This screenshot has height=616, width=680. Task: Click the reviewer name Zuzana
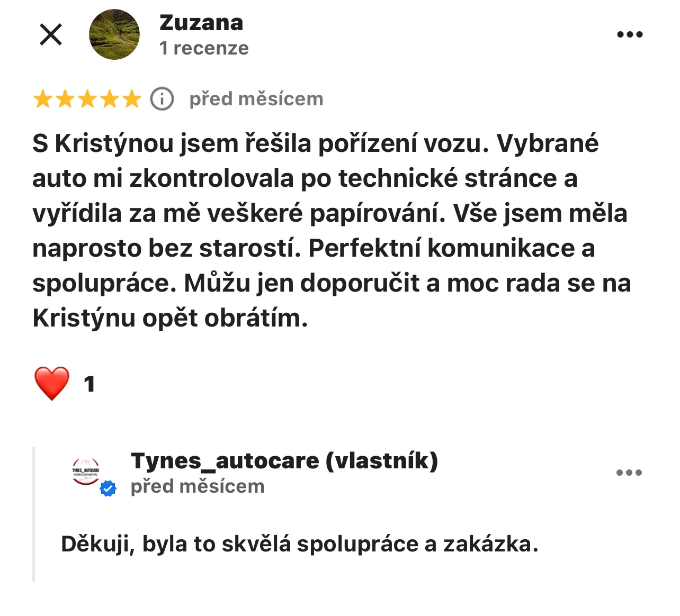(201, 23)
